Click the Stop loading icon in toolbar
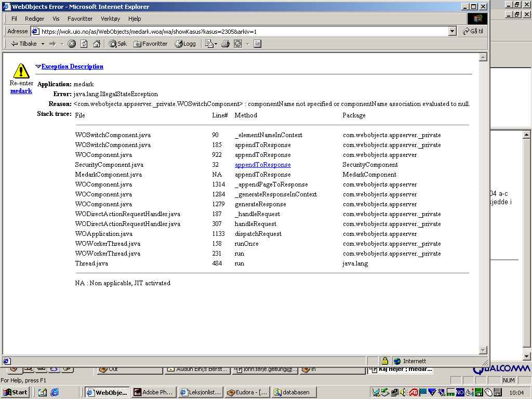532x399 pixels. (72, 44)
